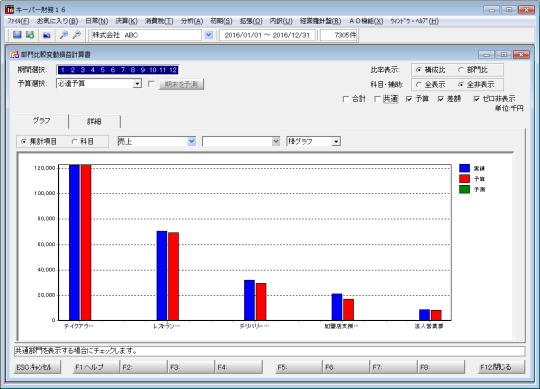Click the inner report window title icon
Image resolution: width=540 pixels, height=389 pixels.
coord(14,54)
